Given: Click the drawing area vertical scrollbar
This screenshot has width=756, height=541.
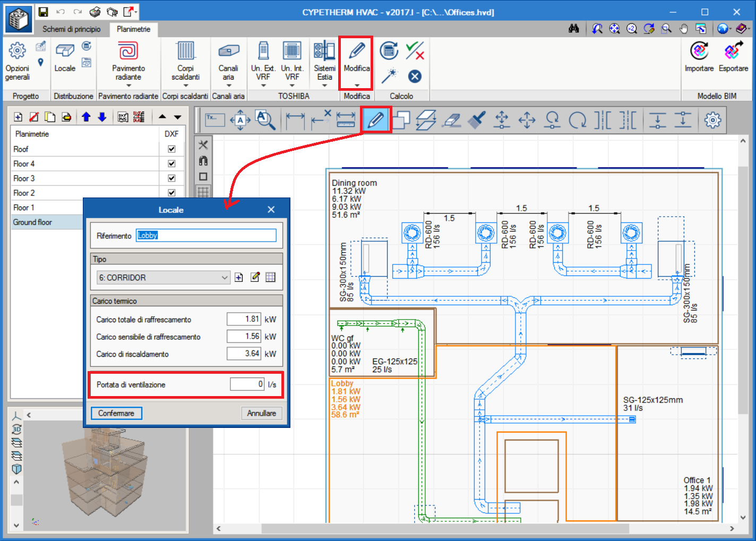Looking at the screenshot, I should click(743, 289).
